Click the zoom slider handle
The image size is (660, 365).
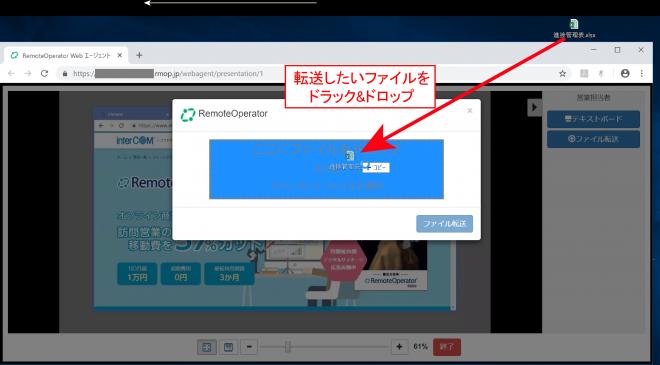(288, 347)
